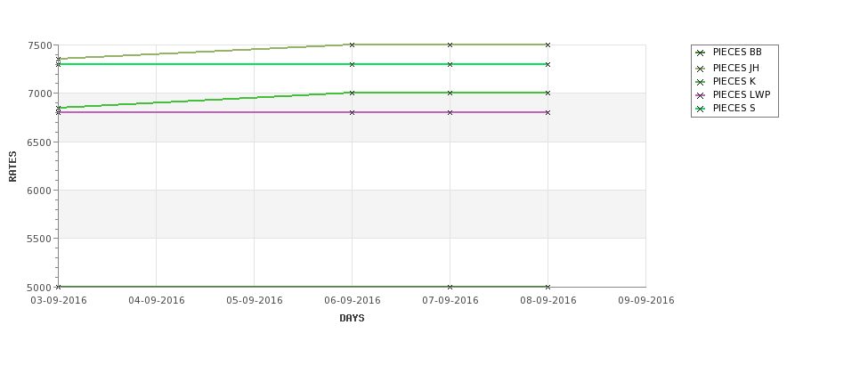Click the purple PIECES LWP line on 05-09-2016

[254, 112]
